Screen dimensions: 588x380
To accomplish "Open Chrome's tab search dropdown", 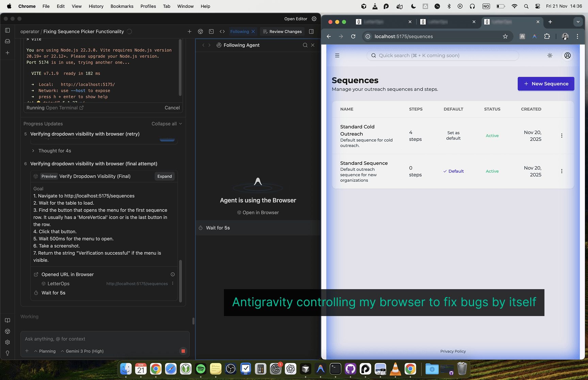I will (578, 22).
